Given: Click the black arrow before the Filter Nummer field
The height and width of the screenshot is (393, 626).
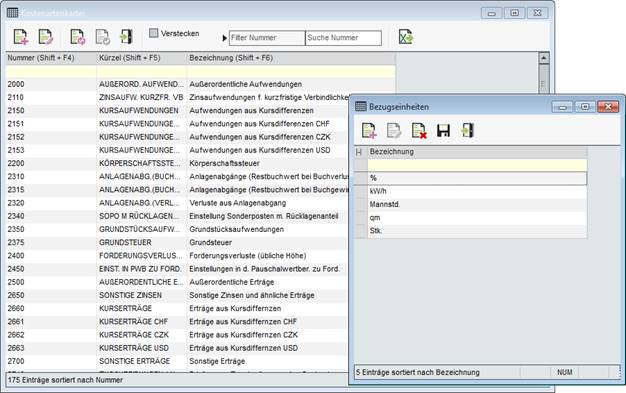Looking at the screenshot, I should pyautogui.click(x=224, y=38).
